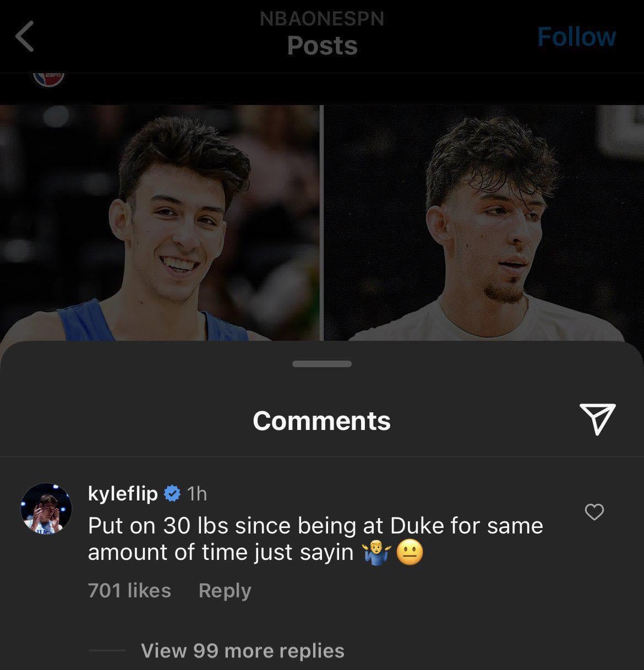Tap the NBA on ESPN avatar logo

tap(48, 78)
